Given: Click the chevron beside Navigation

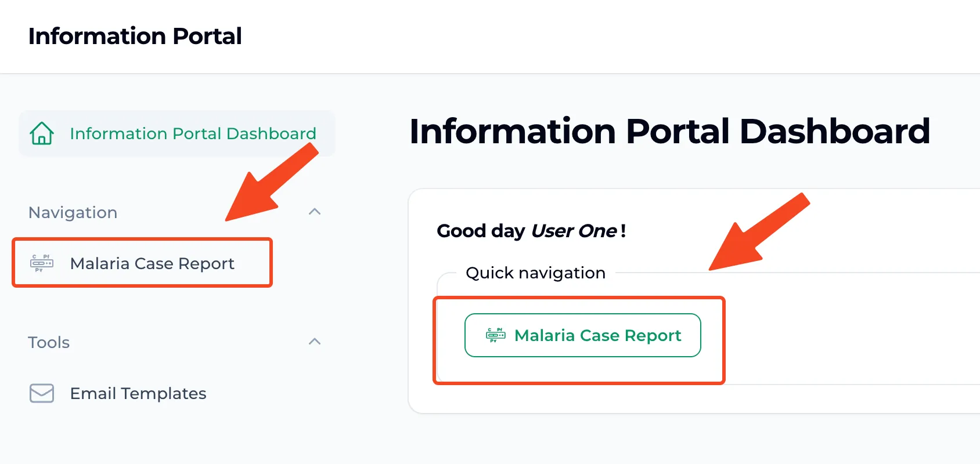Looking at the screenshot, I should tap(315, 212).
